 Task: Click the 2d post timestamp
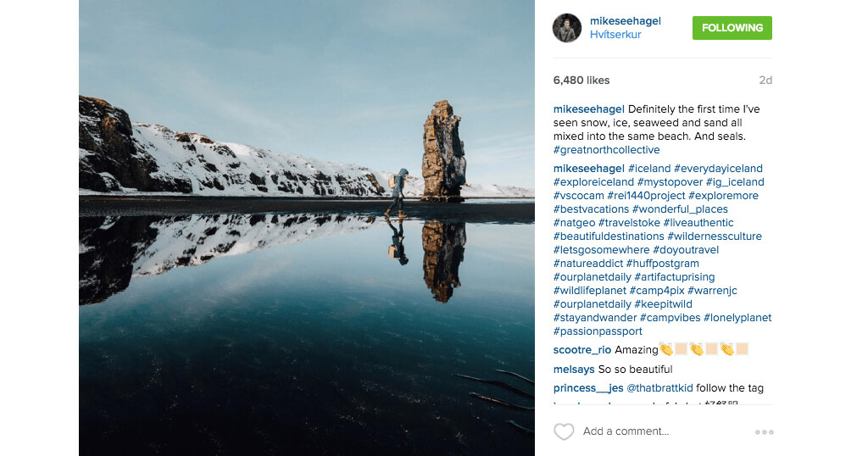[765, 81]
